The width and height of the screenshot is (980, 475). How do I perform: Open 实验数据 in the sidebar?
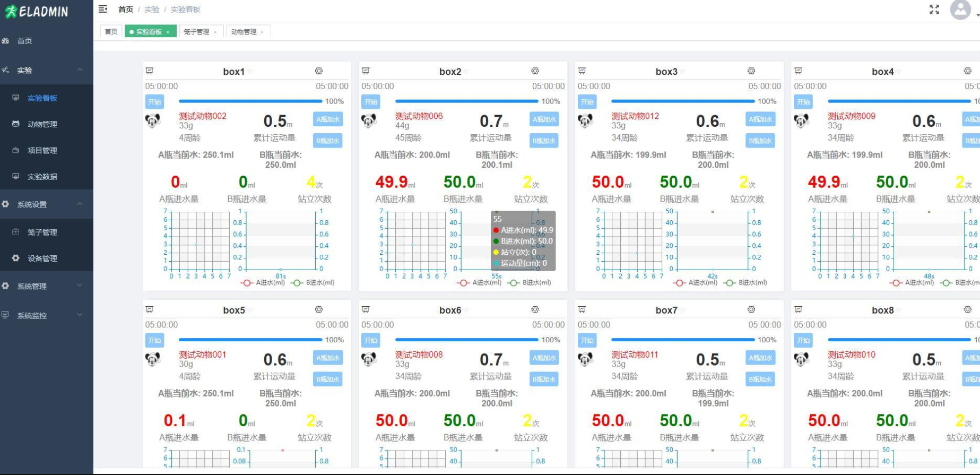coord(47,177)
